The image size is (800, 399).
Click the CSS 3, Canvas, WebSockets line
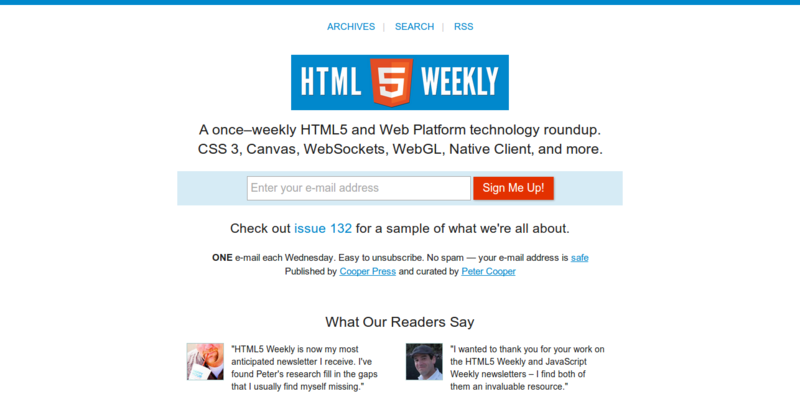[400, 149]
